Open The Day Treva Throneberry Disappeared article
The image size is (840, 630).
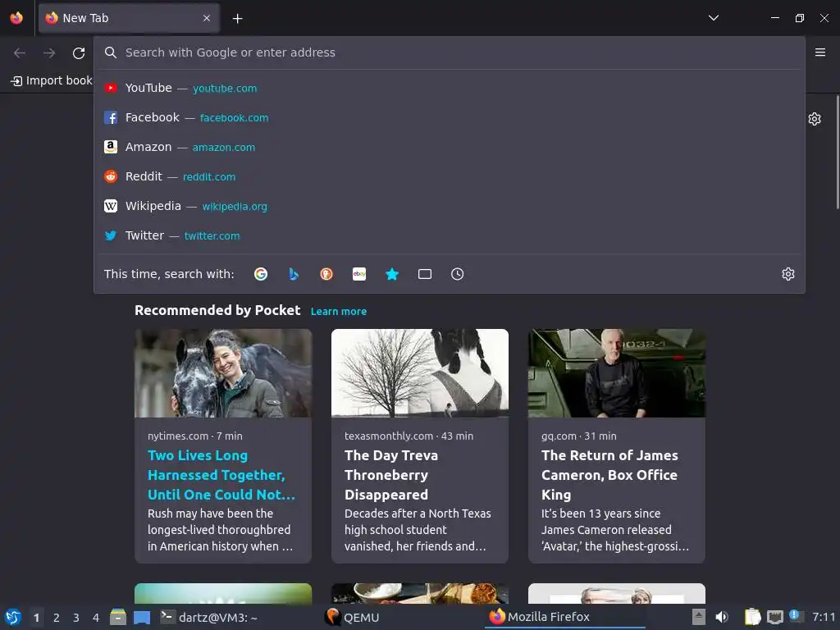[x=391, y=475]
